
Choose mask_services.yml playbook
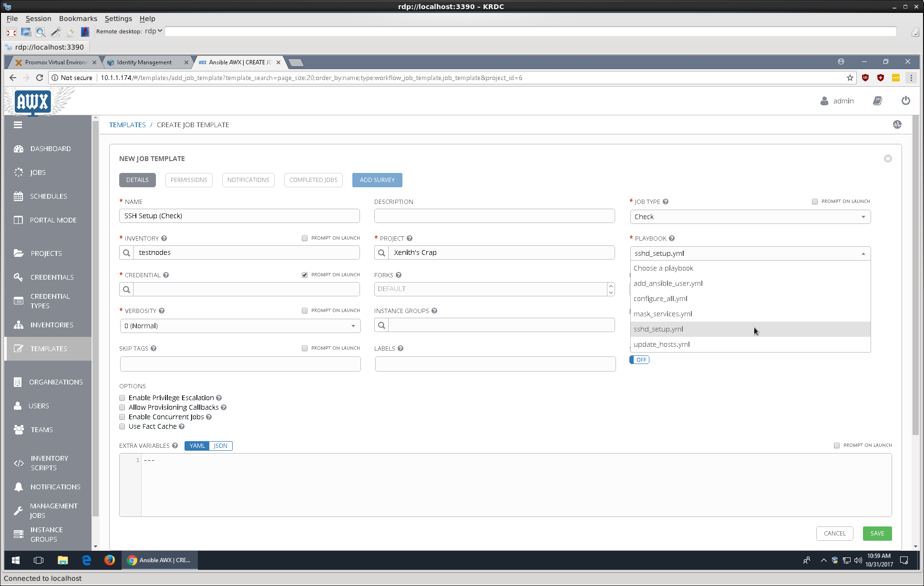[x=750, y=314]
